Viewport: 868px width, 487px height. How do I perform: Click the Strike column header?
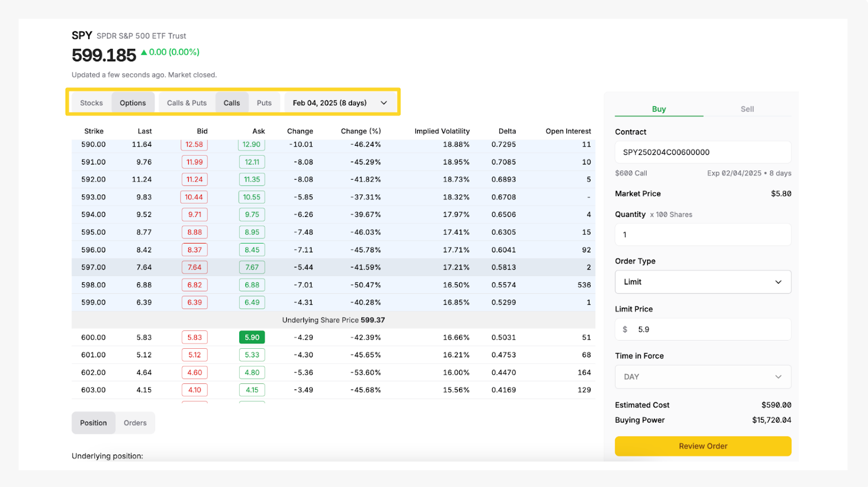pyautogui.click(x=94, y=131)
